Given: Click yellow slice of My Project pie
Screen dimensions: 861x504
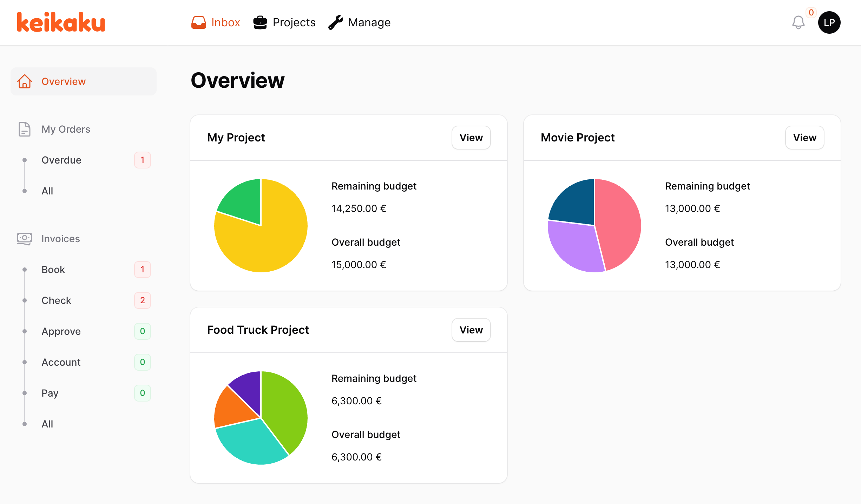Looking at the screenshot, I should click(x=274, y=242).
